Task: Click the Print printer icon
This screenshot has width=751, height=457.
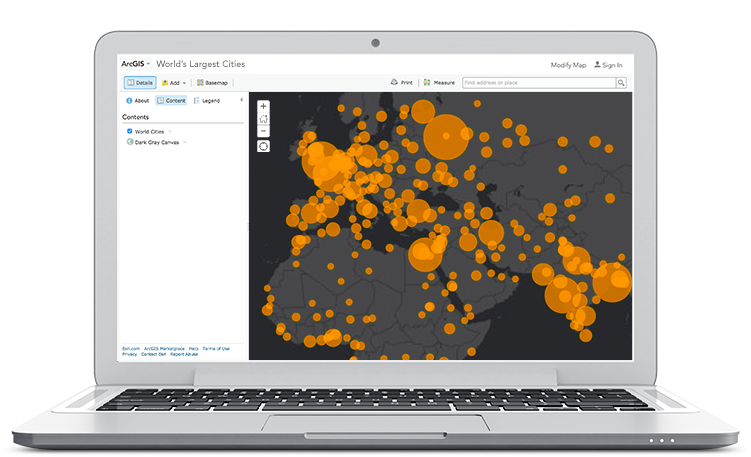Action: [x=394, y=82]
